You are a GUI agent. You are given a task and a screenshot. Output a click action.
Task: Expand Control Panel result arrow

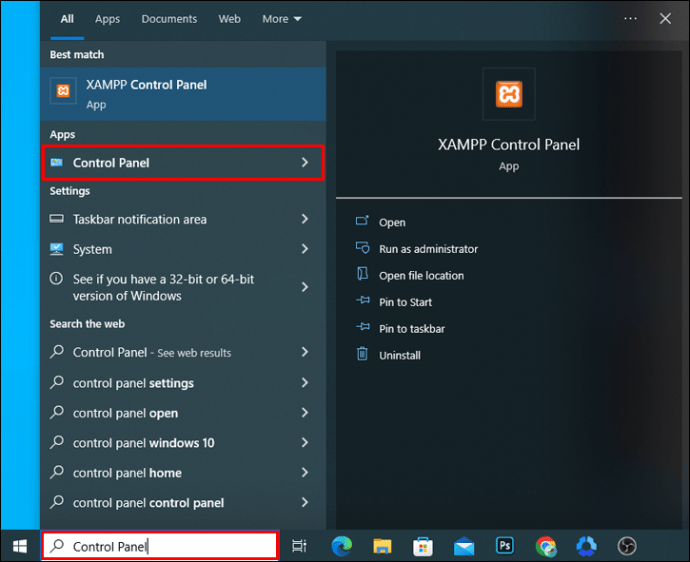point(305,162)
